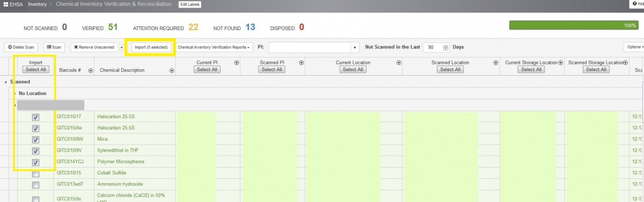Screen dimensions: 644x202
Task: Click the EHSA home label
Action: click(17, 4)
